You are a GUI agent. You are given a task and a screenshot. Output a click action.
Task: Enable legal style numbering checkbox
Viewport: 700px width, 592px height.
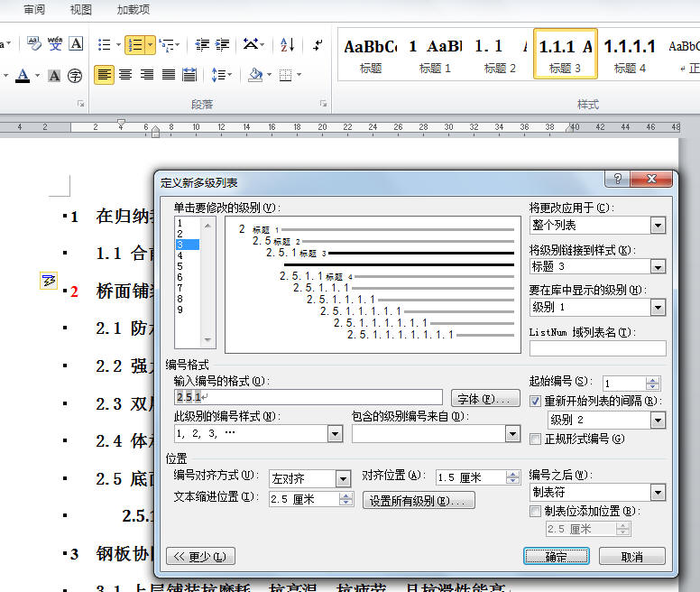535,439
